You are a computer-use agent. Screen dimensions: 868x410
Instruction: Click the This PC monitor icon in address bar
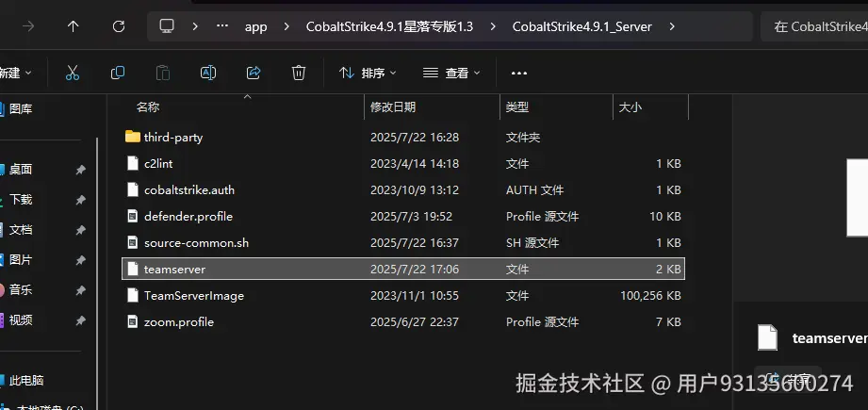pos(167,26)
